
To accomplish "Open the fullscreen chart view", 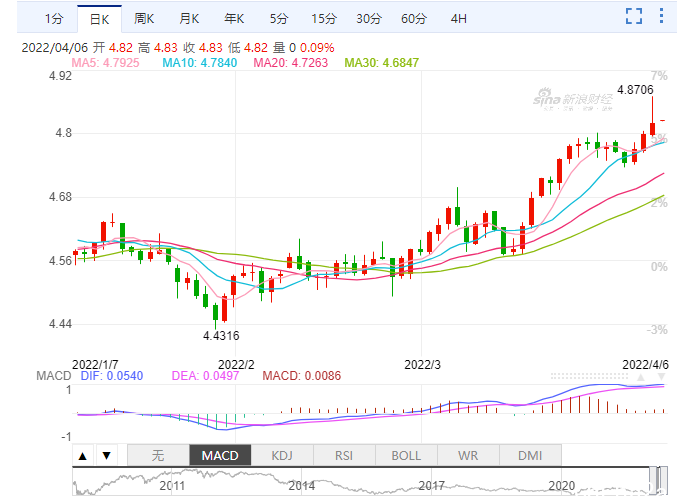I will [x=633, y=17].
